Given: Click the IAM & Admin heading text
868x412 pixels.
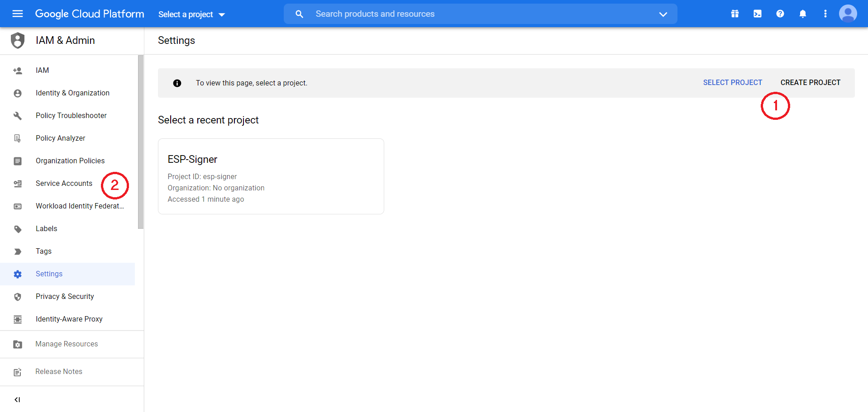Looking at the screenshot, I should click(x=65, y=40).
